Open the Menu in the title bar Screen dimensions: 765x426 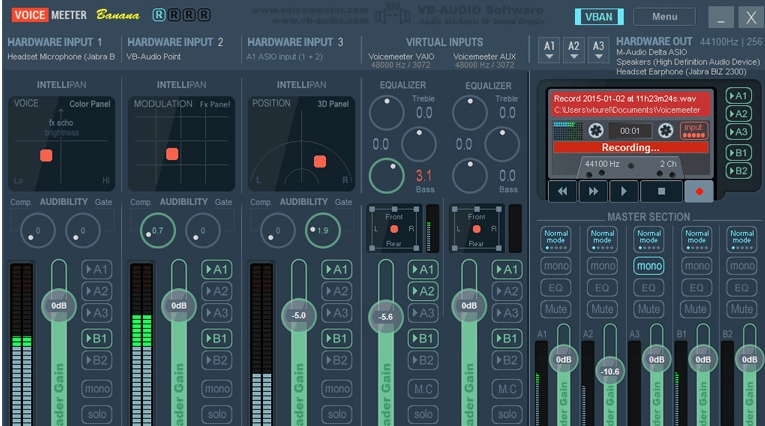pos(664,17)
